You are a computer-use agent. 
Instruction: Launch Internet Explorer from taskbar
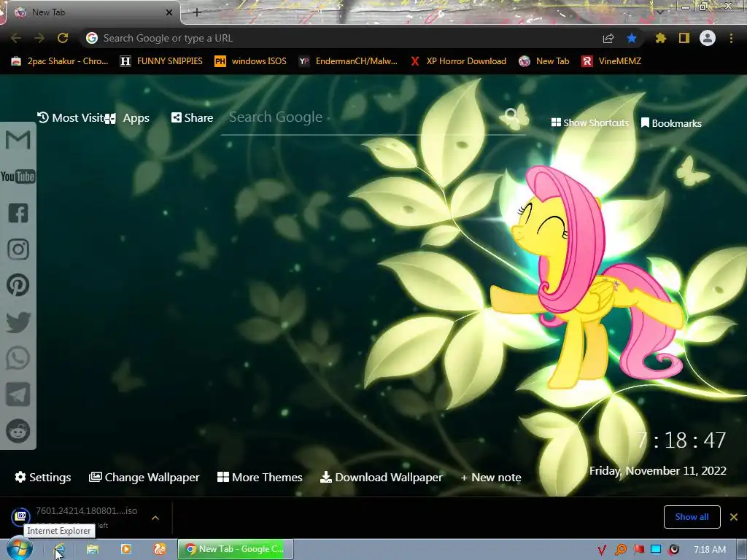(59, 550)
